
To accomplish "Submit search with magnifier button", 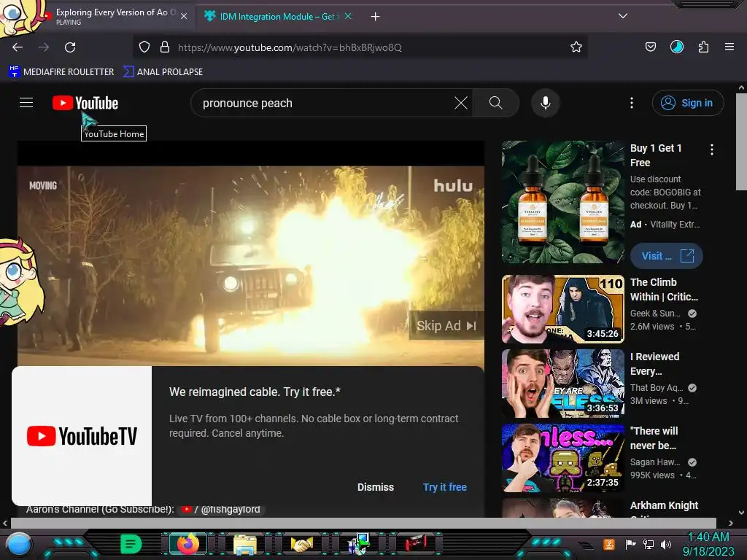I will click(x=495, y=103).
